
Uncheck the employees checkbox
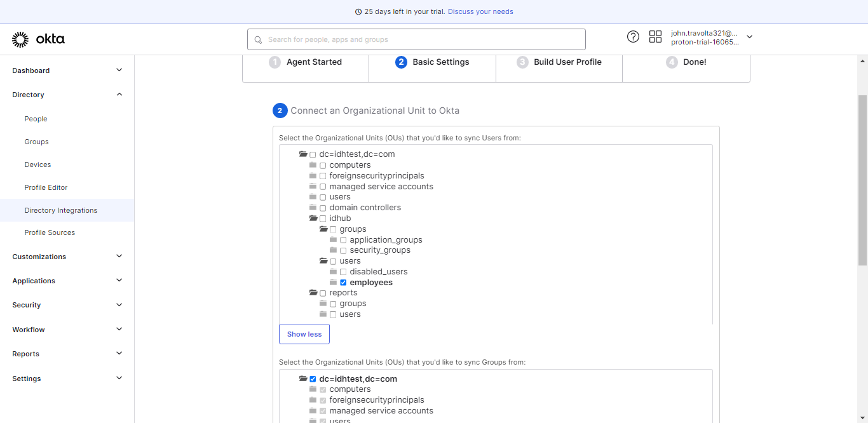343,283
